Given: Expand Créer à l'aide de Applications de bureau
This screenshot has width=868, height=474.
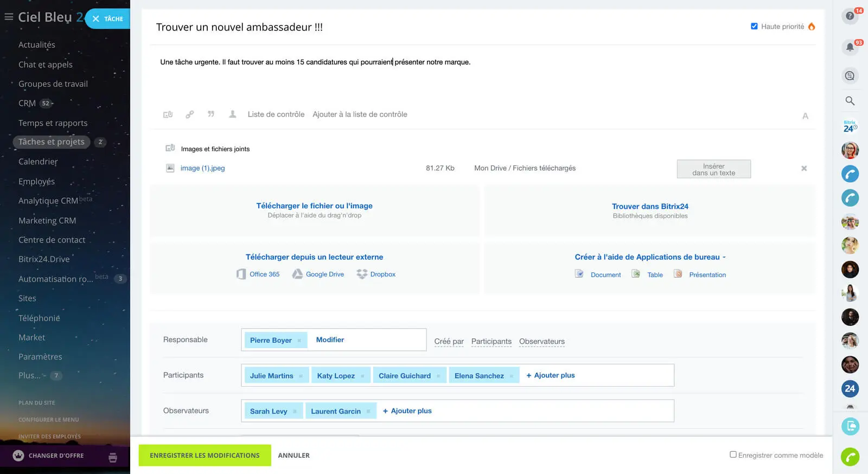Looking at the screenshot, I should click(x=650, y=257).
